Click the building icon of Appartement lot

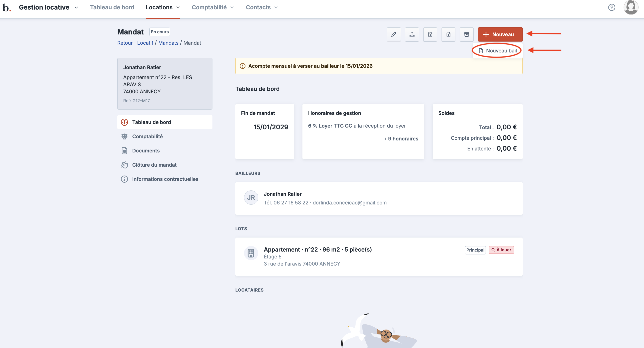(x=251, y=253)
